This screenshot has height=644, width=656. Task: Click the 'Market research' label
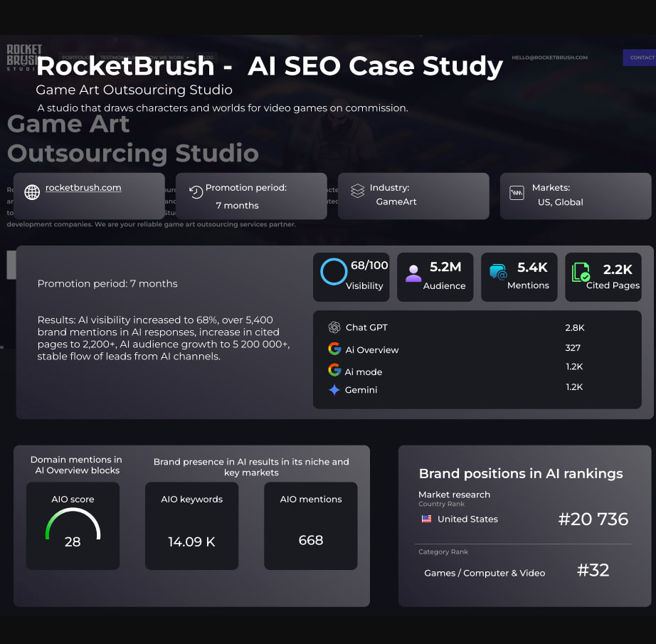455,495
